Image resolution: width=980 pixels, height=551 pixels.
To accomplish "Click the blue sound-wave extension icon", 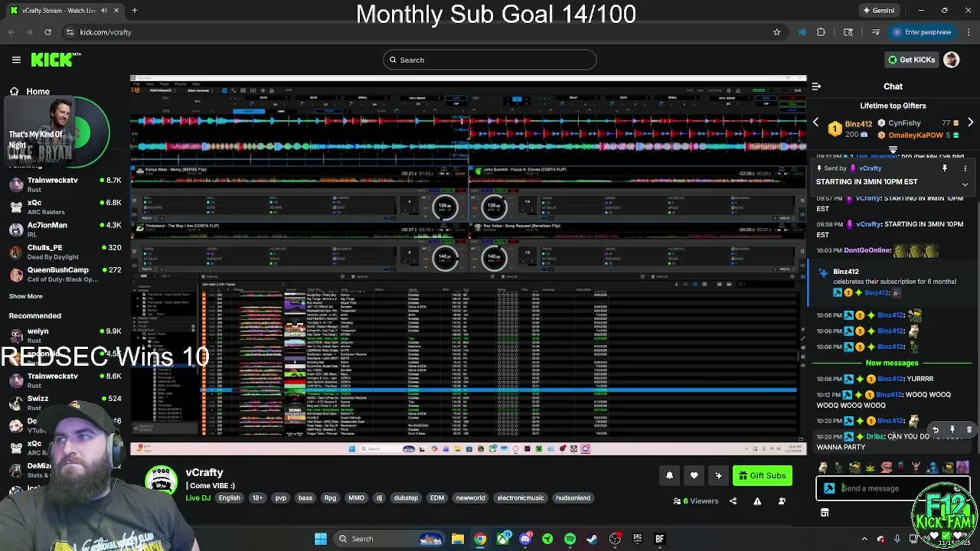I will [x=802, y=32].
